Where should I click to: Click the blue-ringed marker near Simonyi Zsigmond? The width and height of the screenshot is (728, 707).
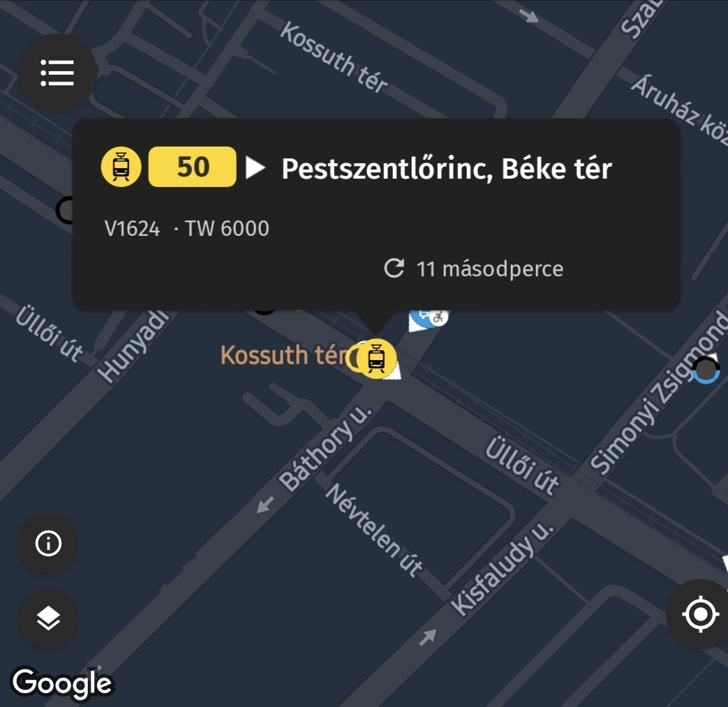point(706,370)
